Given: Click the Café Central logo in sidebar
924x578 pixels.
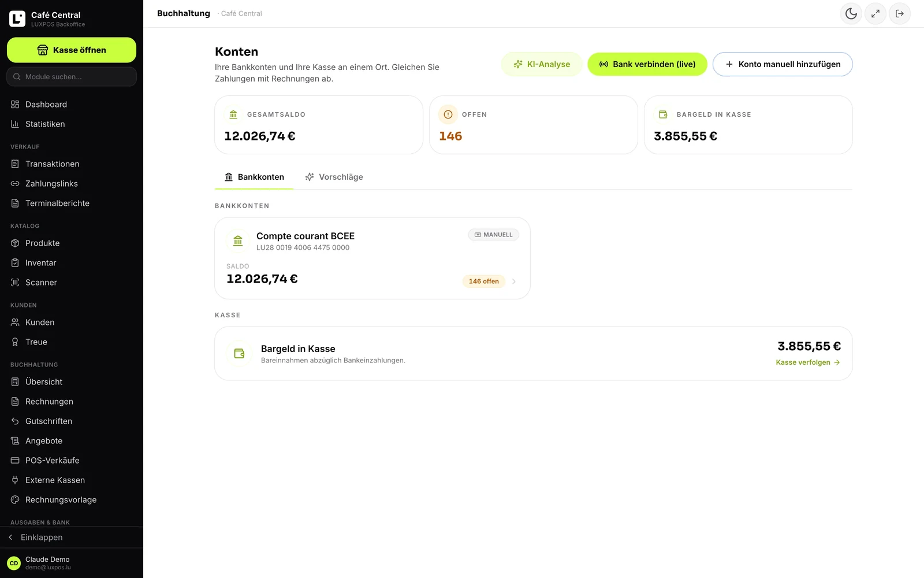Looking at the screenshot, I should [x=17, y=18].
